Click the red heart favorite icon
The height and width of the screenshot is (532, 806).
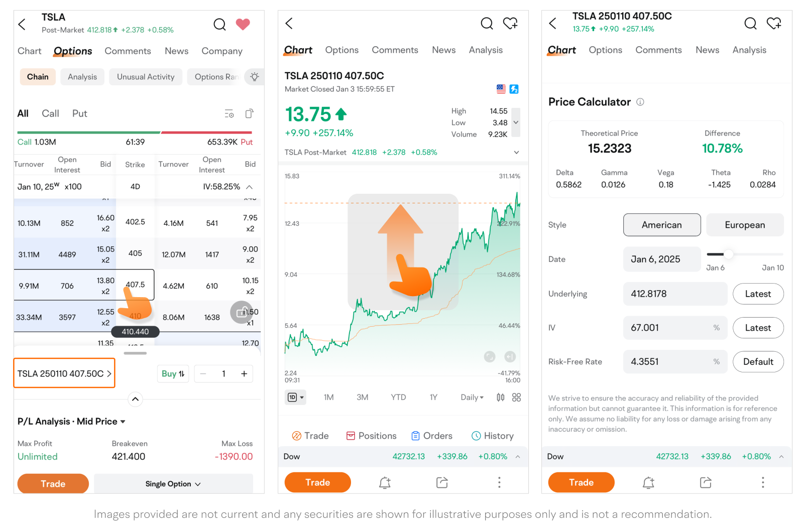[x=243, y=24]
